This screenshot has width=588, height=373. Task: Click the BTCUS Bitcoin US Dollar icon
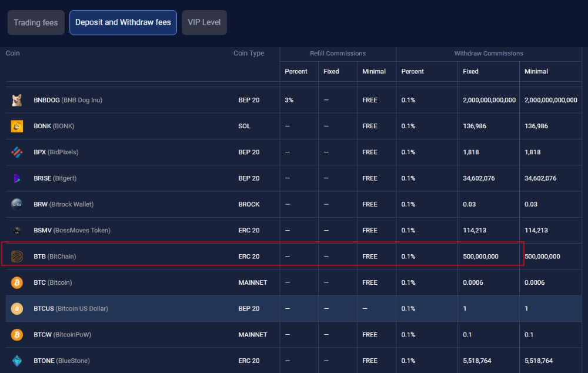pos(17,308)
